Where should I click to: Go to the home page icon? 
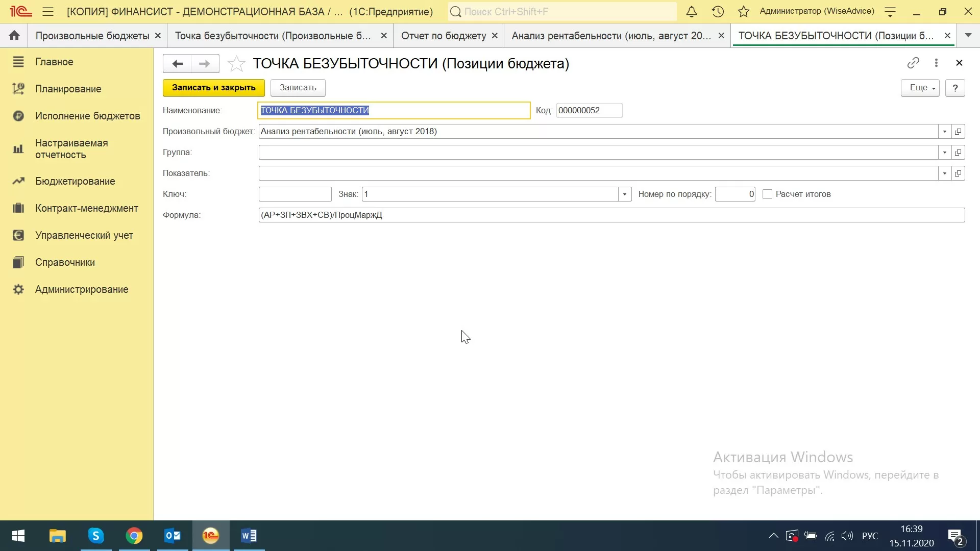[14, 35]
